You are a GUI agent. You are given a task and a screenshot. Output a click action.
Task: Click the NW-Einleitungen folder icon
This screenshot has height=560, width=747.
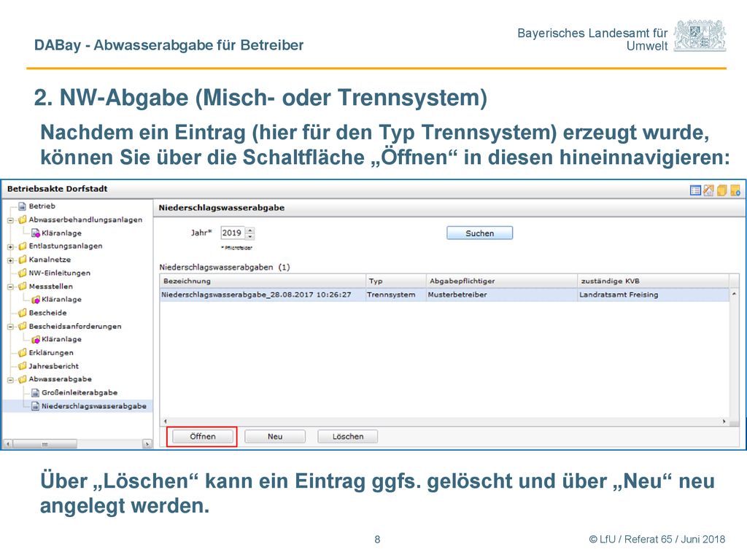click(22, 273)
